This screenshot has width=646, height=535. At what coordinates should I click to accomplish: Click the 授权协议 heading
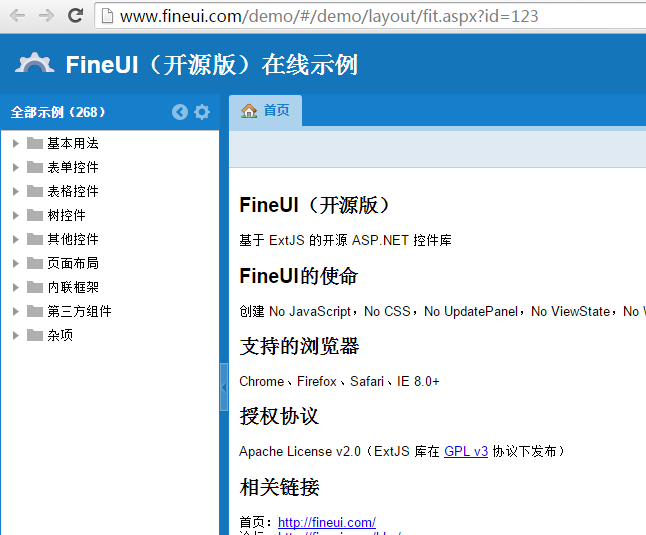(x=279, y=416)
